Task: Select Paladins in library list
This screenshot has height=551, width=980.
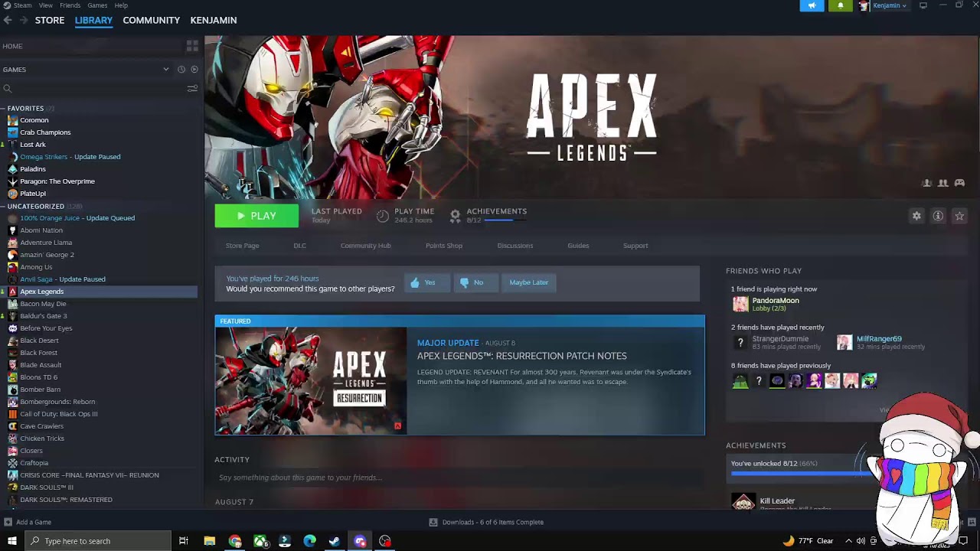Action: tap(33, 169)
